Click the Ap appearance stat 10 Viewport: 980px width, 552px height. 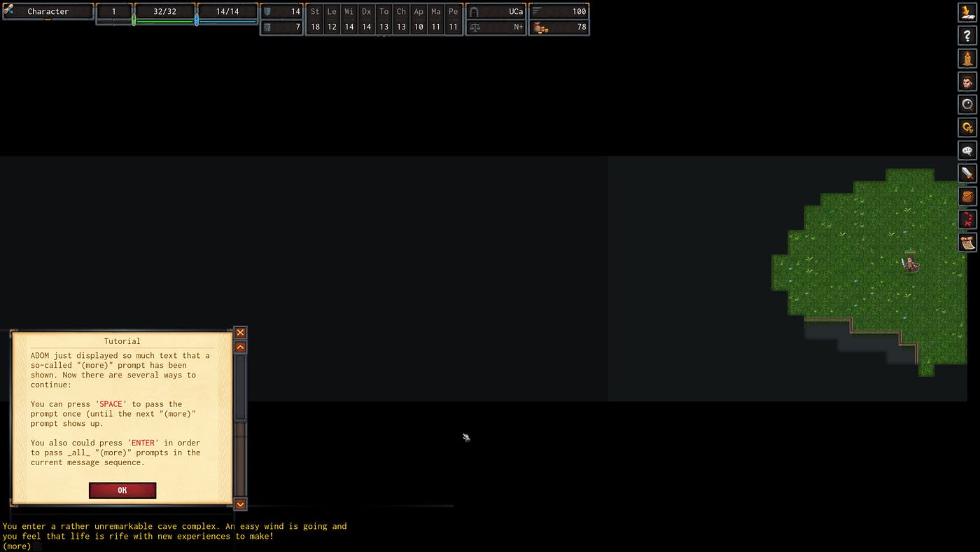point(419,20)
